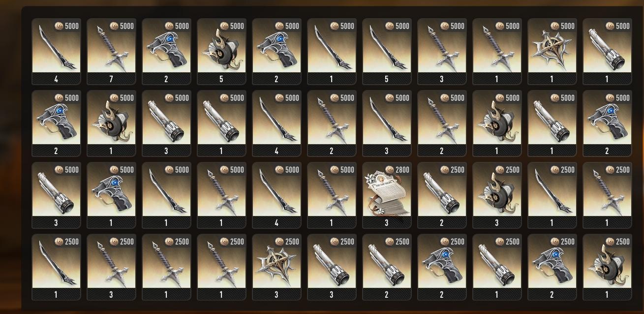The height and width of the screenshot is (314, 644).
Task: Select the spiral-hilt sword ending the third row
Action: click(607, 195)
